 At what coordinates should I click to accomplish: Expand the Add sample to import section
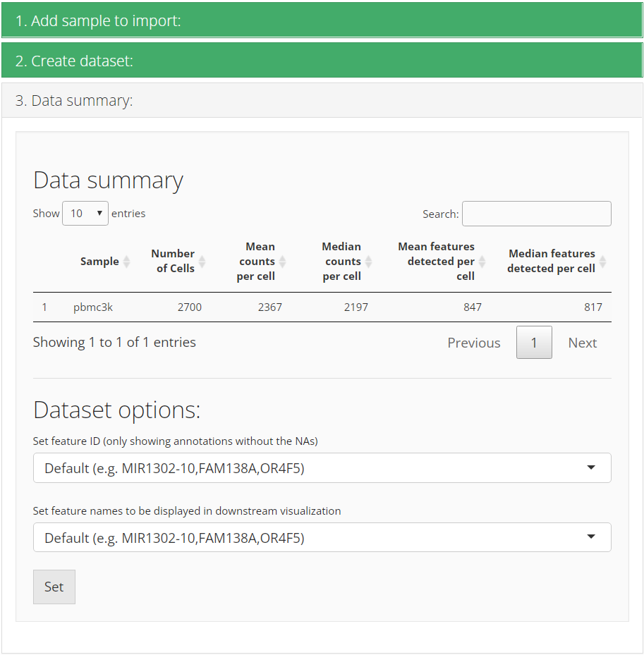pyautogui.click(x=322, y=20)
